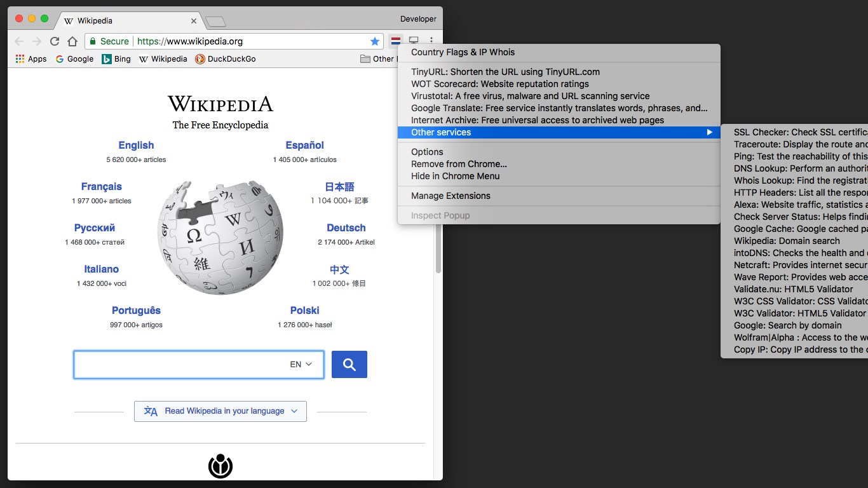Select Wikipedia: Domain search entry
The image size is (868, 488).
point(794,241)
